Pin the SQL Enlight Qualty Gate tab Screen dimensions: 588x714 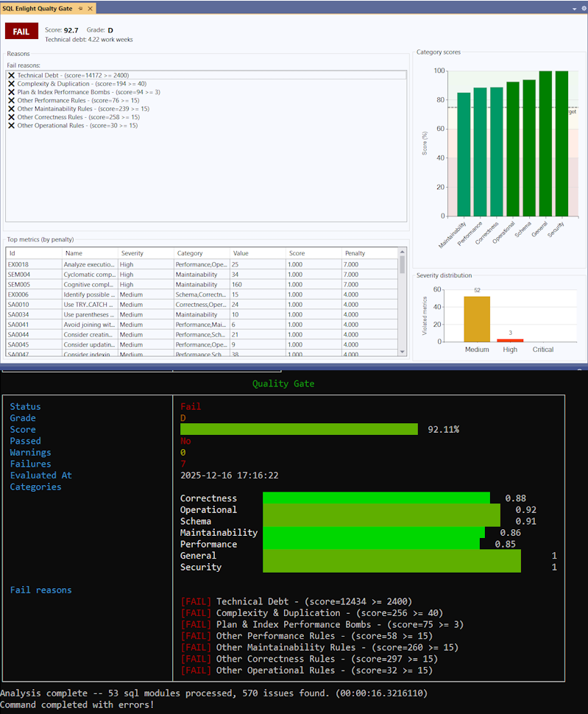(80, 9)
